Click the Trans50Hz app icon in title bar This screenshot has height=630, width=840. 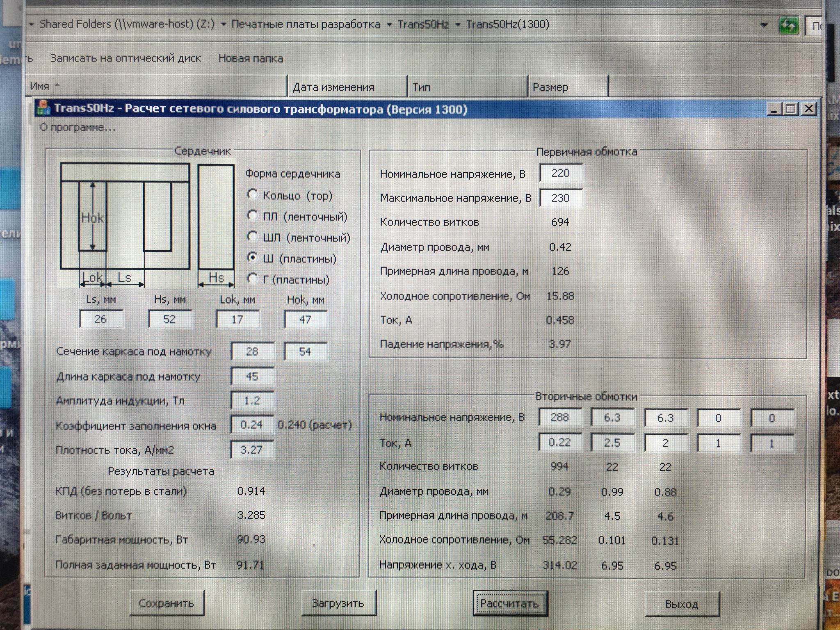click(x=43, y=109)
